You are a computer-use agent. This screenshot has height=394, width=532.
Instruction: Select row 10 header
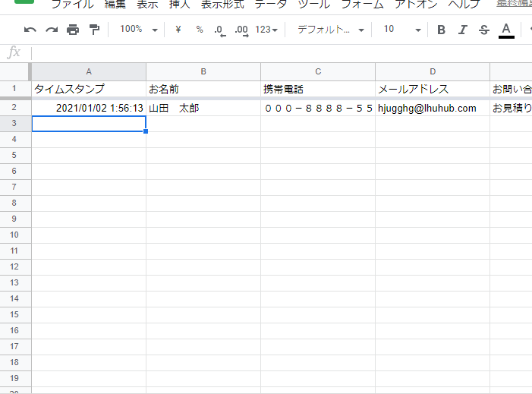pos(14,235)
